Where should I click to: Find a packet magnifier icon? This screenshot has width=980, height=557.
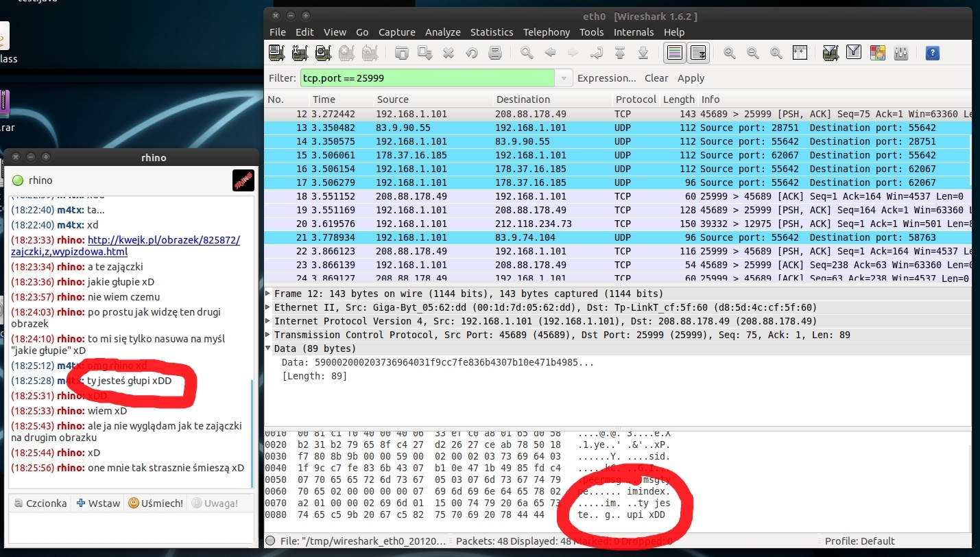coord(527,53)
